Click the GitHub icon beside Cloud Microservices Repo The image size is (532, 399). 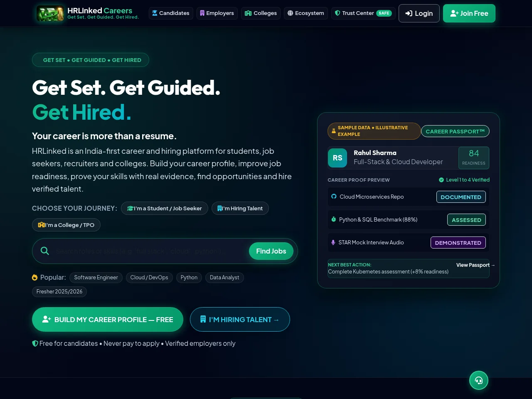tap(334, 197)
